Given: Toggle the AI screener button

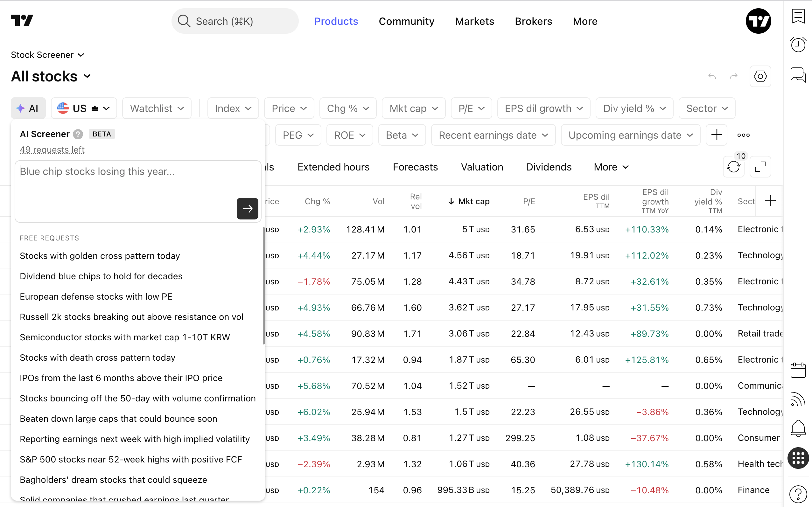Looking at the screenshot, I should coord(28,108).
